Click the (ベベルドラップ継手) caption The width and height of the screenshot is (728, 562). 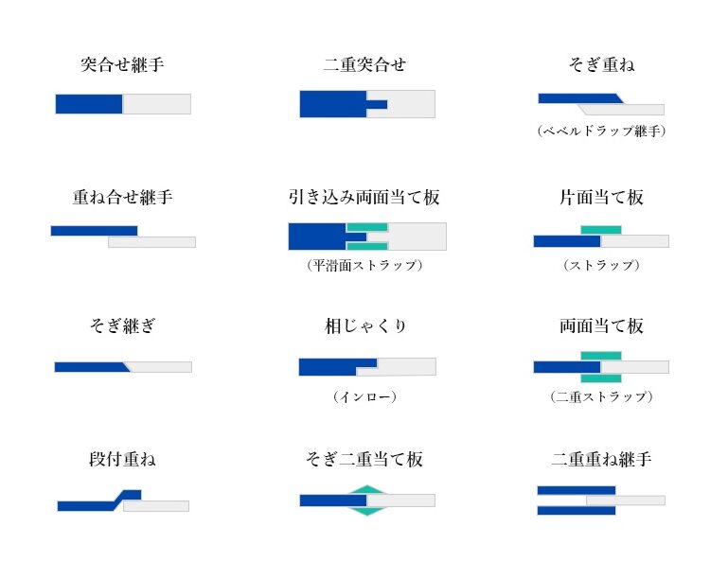[x=601, y=131]
